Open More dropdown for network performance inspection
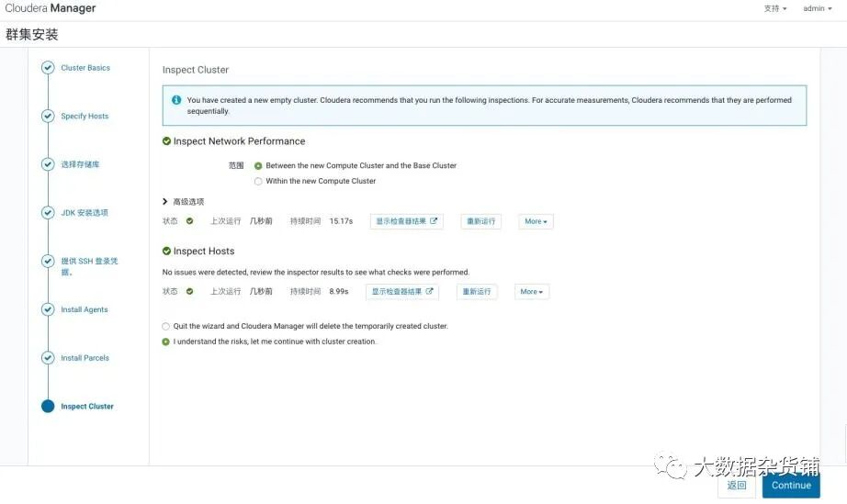 tap(536, 221)
